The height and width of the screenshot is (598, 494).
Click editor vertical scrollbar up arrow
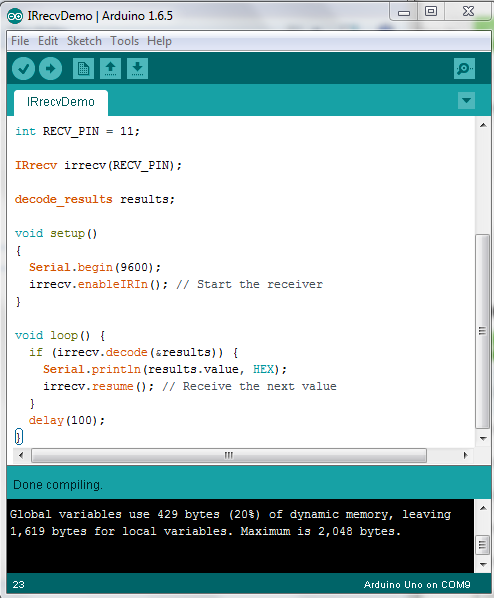point(483,125)
